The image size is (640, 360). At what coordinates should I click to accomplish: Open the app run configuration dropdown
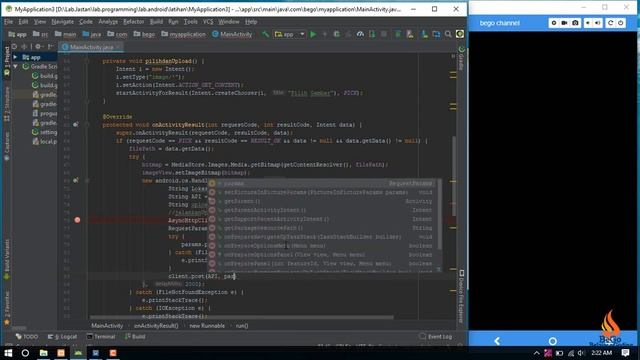[290, 34]
